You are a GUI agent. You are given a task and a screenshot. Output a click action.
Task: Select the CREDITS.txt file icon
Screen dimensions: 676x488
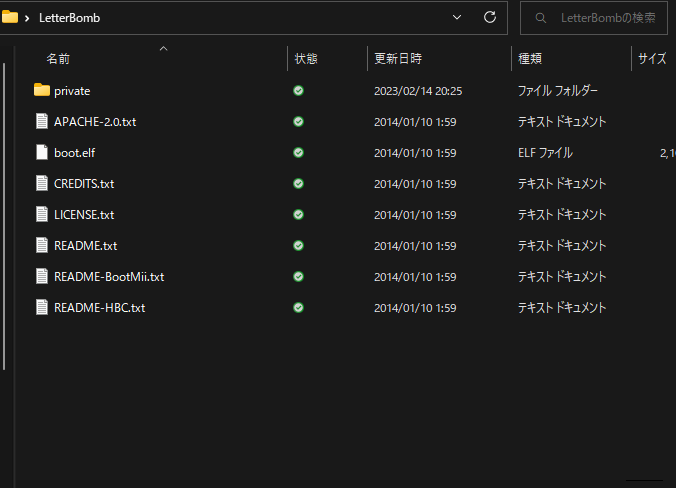42,183
